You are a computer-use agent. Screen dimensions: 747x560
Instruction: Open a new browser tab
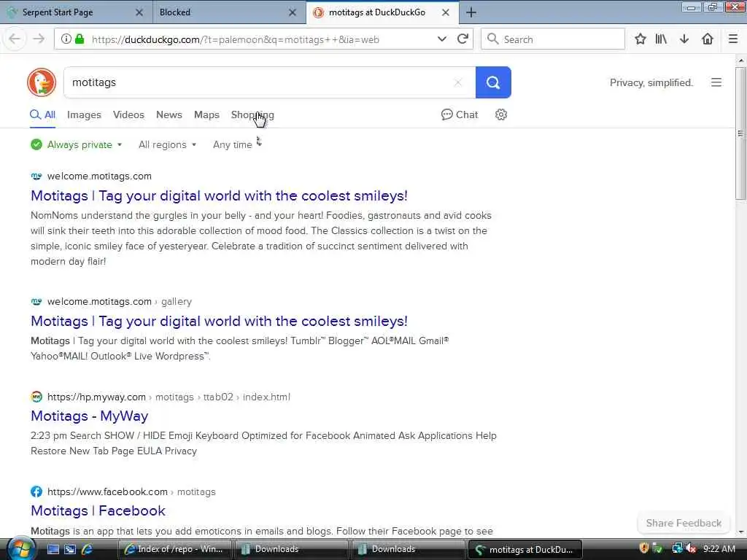coord(471,12)
